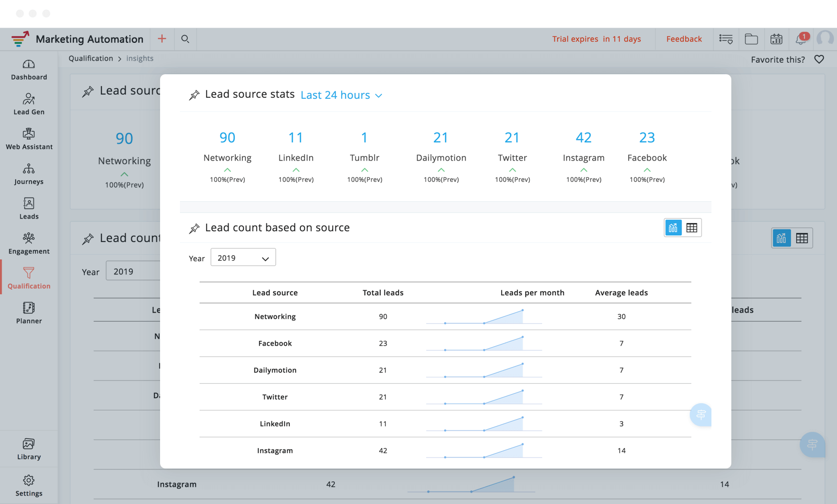Screen dimensions: 837x504
Task: Click the plus icon to create new
Action: 162,39
